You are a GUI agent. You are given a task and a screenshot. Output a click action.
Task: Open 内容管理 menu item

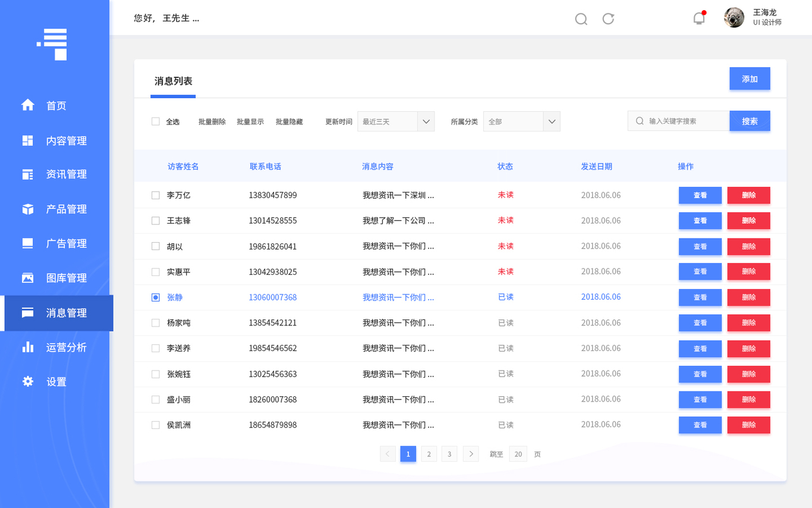pos(67,140)
